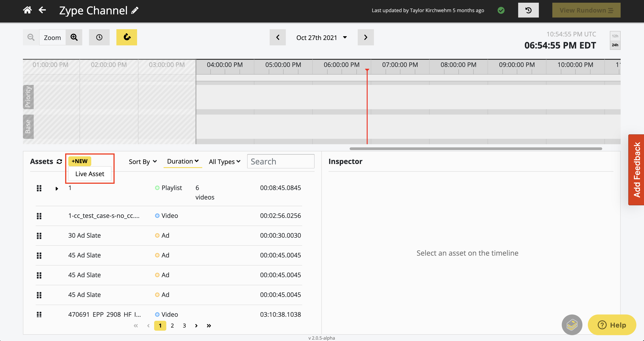Zoom out the timeline
This screenshot has height=341, width=644.
tap(31, 37)
